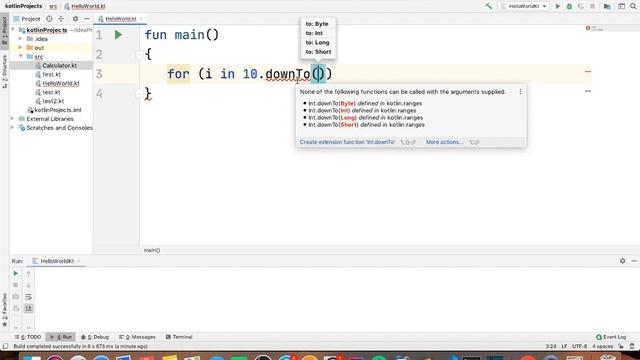The width and height of the screenshot is (640, 360).
Task: Switch to the HelloWorld.kt editor tab
Action: tap(120, 19)
